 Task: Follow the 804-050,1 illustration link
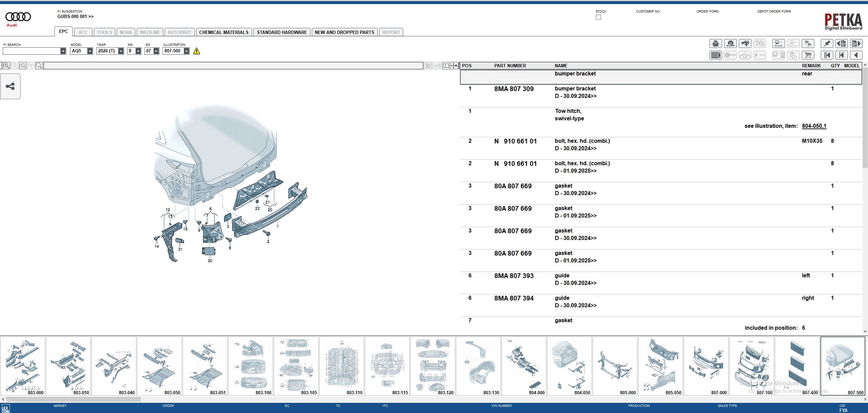(814, 126)
